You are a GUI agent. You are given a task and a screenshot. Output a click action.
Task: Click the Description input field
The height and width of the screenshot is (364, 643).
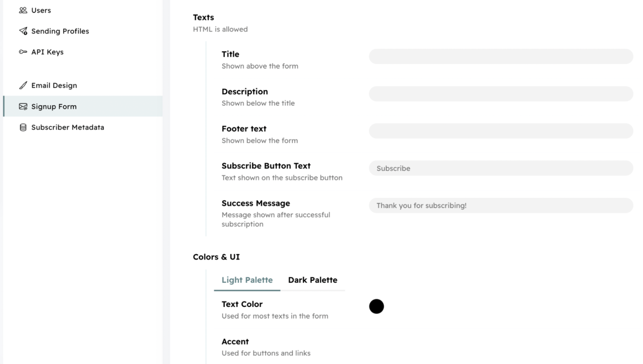click(x=500, y=93)
